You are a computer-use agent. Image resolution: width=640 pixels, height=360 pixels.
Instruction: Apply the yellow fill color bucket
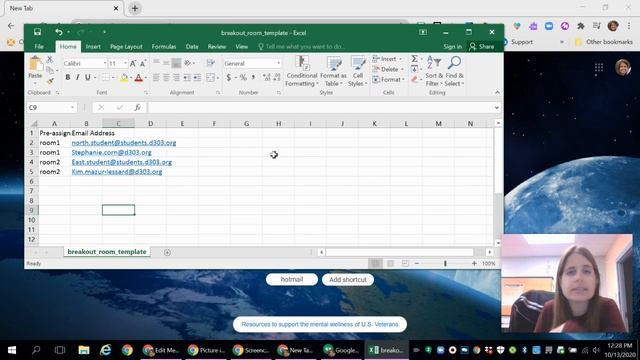[124, 78]
